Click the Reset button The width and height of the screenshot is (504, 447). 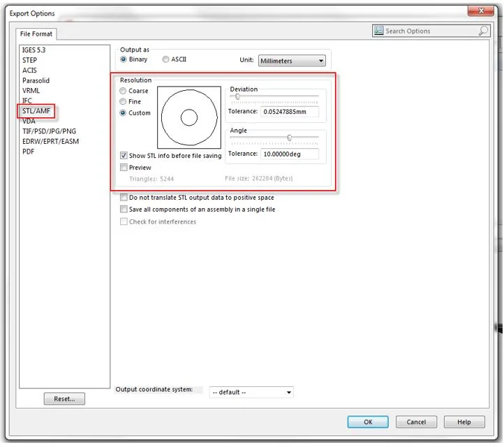pos(64,399)
